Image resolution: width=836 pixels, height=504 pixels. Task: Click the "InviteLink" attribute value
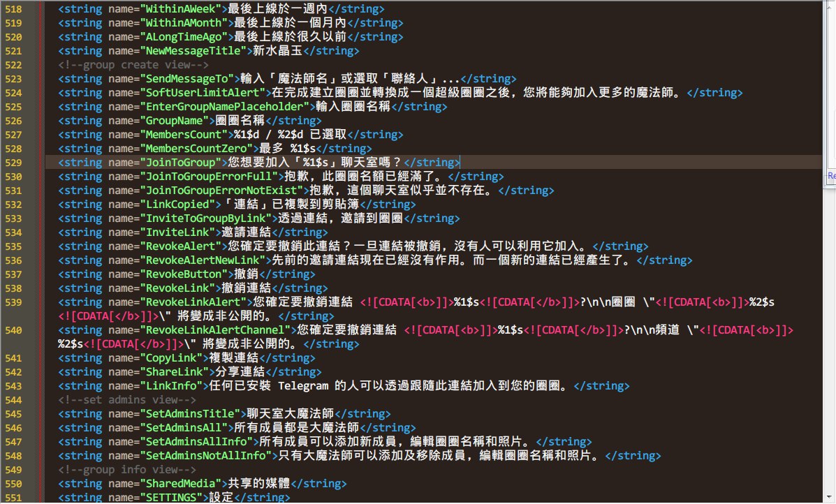click(177, 232)
